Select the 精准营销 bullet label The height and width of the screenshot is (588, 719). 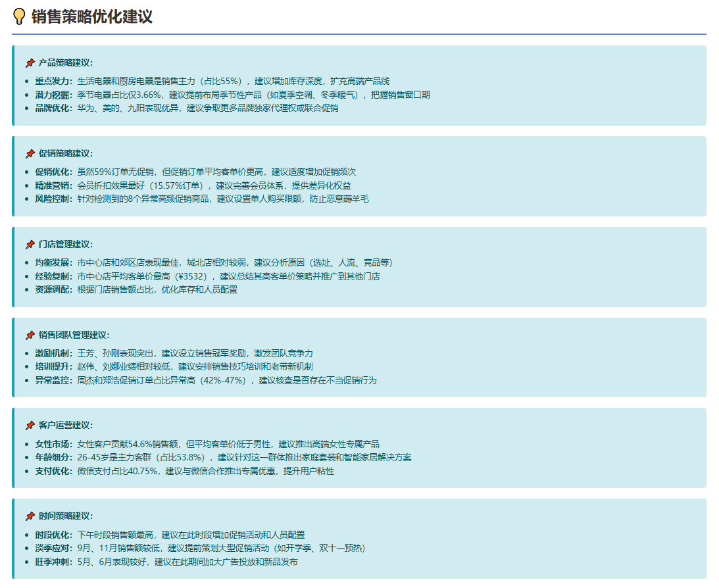pyautogui.click(x=54, y=185)
